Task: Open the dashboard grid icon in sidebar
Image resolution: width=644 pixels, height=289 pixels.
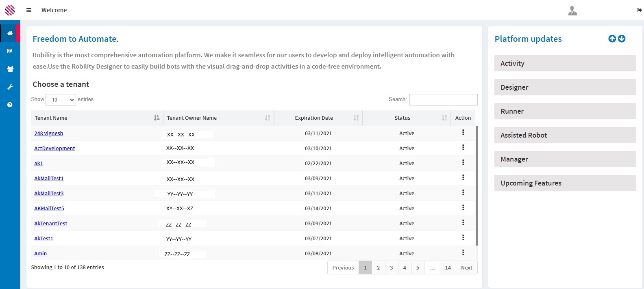Action: click(10, 51)
